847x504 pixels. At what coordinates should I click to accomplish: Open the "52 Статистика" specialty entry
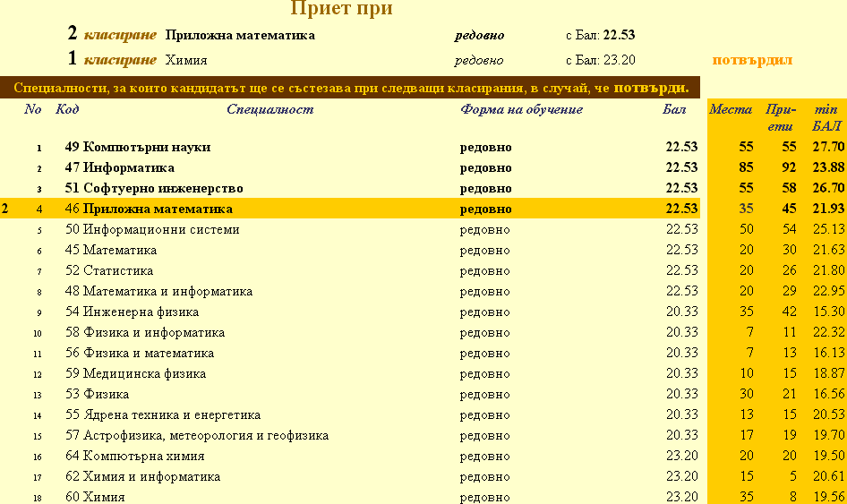109,270
